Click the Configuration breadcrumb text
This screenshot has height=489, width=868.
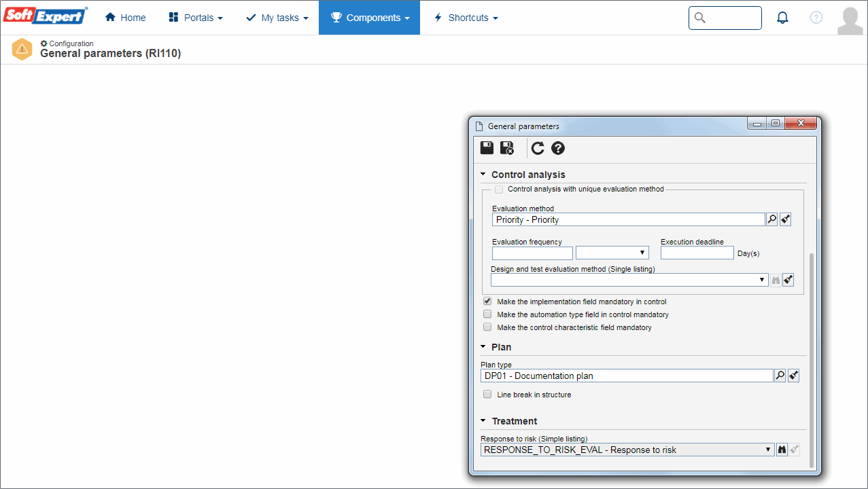[71, 43]
